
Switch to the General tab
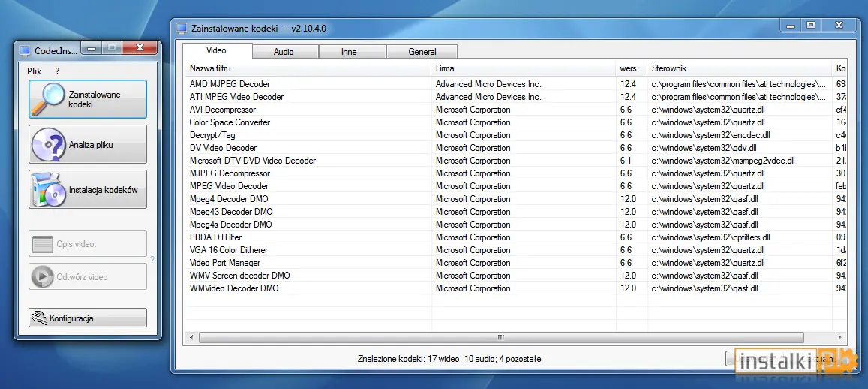pos(422,52)
